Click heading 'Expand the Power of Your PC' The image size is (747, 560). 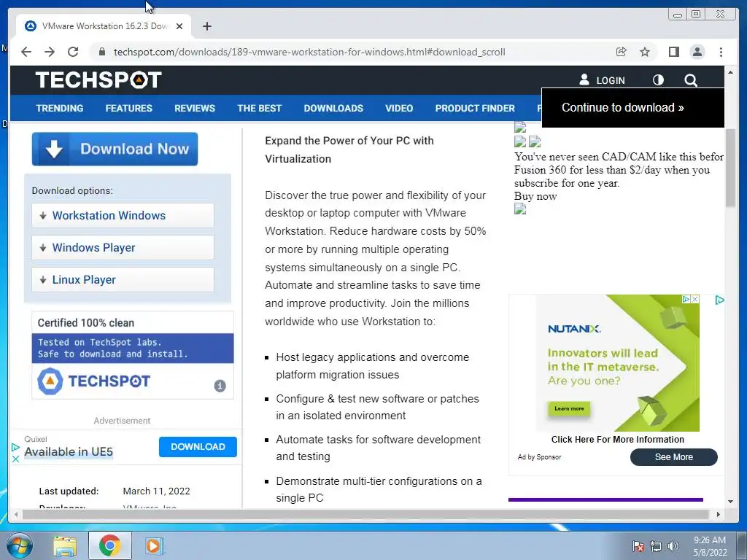[x=349, y=149]
